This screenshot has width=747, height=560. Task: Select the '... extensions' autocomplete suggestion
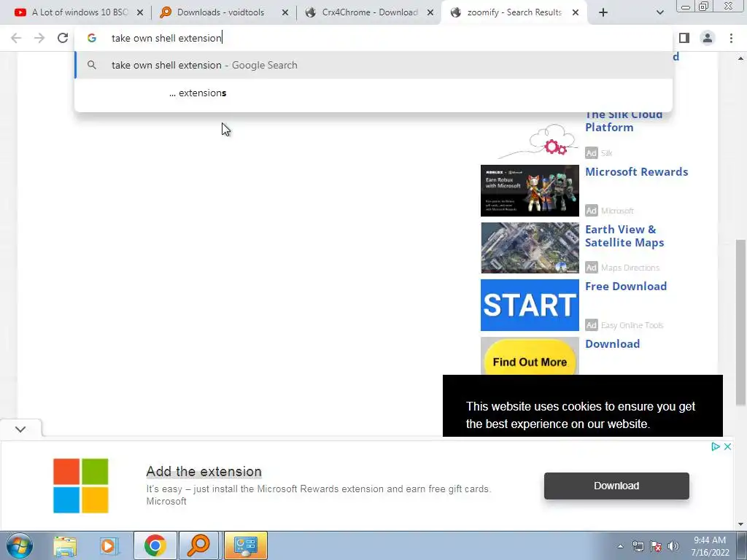pos(373,93)
